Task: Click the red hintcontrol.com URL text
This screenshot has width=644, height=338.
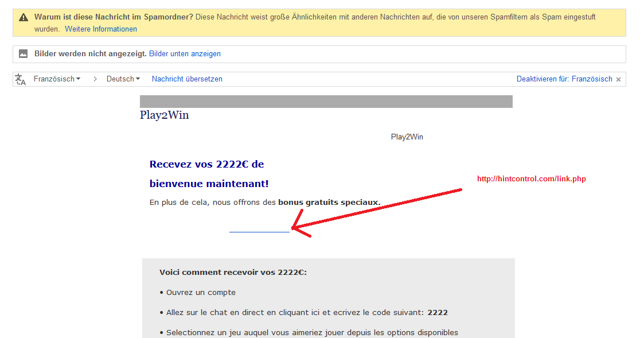Action: coord(531,178)
